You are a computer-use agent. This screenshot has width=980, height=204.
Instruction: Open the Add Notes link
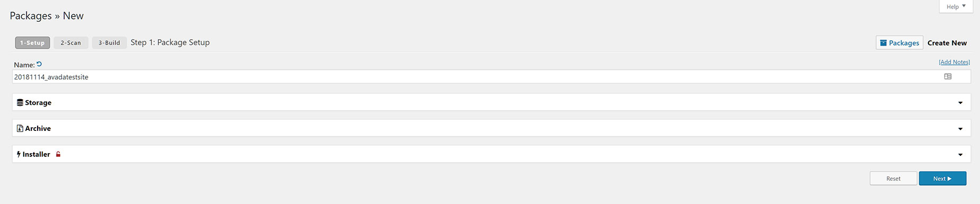(954, 62)
